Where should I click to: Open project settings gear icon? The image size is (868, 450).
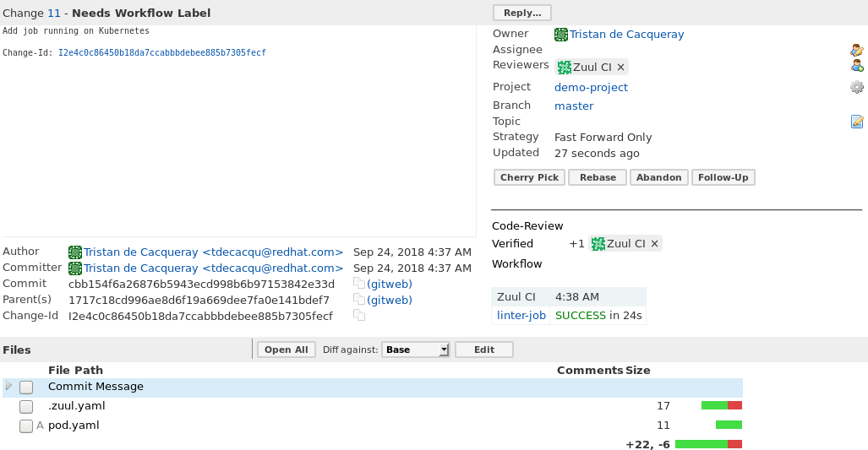point(856,87)
